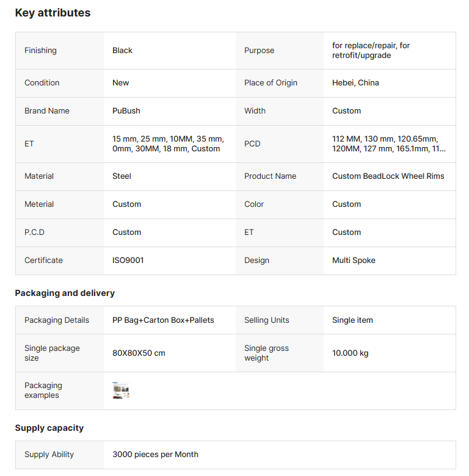Click the Supply capacity heading
The image size is (469, 476).
click(49, 428)
